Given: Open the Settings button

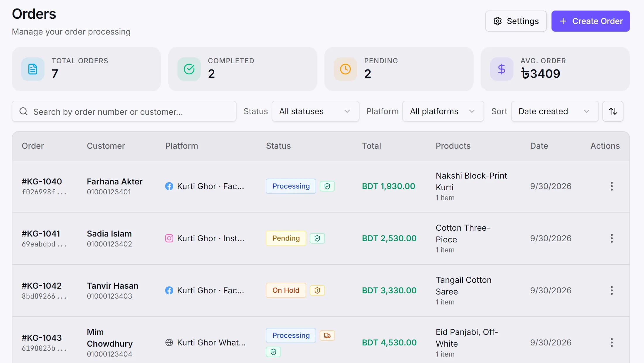Looking at the screenshot, I should [516, 21].
